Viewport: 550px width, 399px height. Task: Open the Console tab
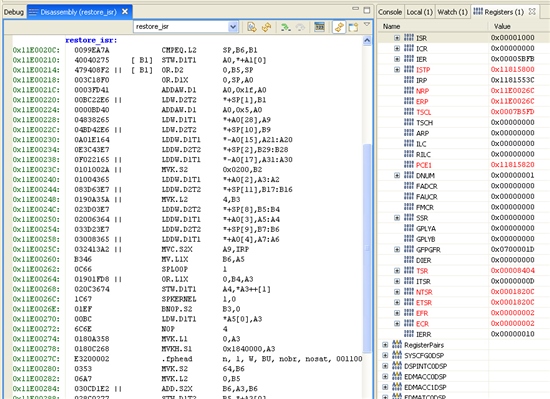coord(390,12)
